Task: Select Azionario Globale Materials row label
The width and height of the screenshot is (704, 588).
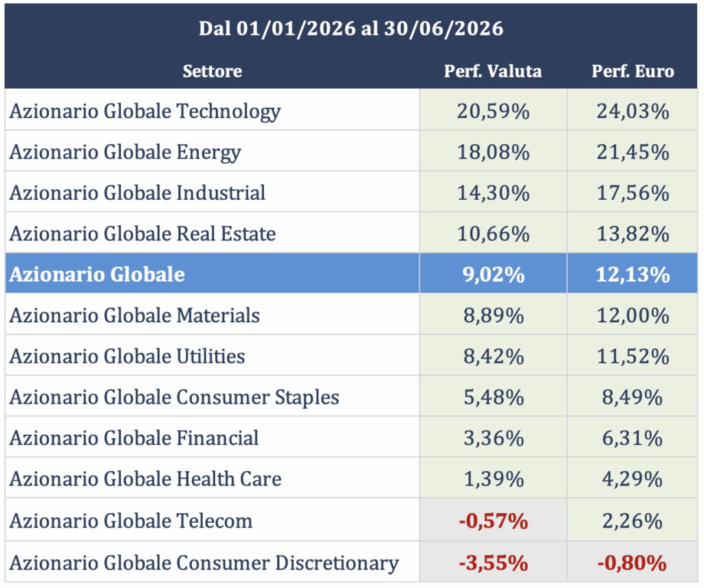Action: coord(135,315)
